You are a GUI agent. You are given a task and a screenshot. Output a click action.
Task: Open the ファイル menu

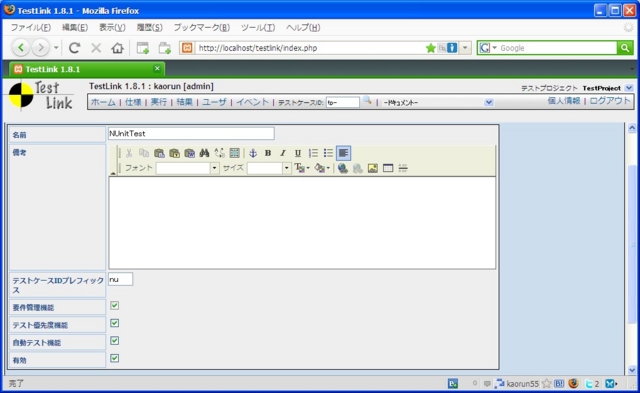pos(31,28)
